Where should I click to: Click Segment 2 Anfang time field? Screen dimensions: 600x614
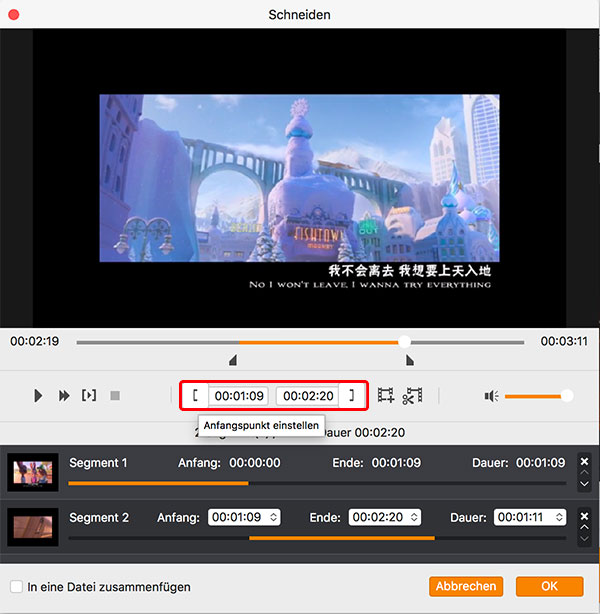pyautogui.click(x=244, y=517)
